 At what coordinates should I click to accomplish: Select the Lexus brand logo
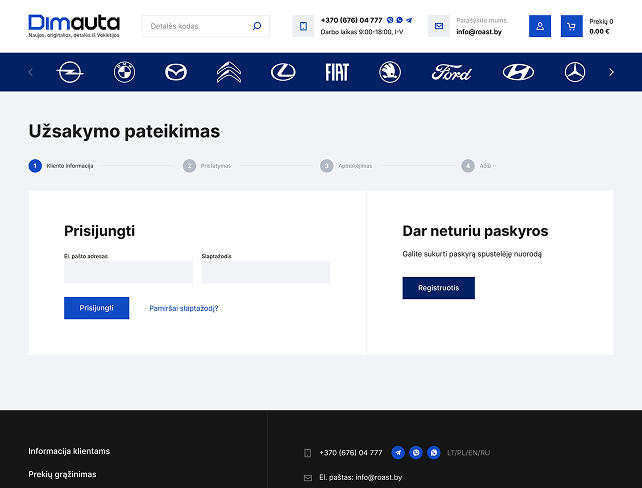click(x=283, y=72)
